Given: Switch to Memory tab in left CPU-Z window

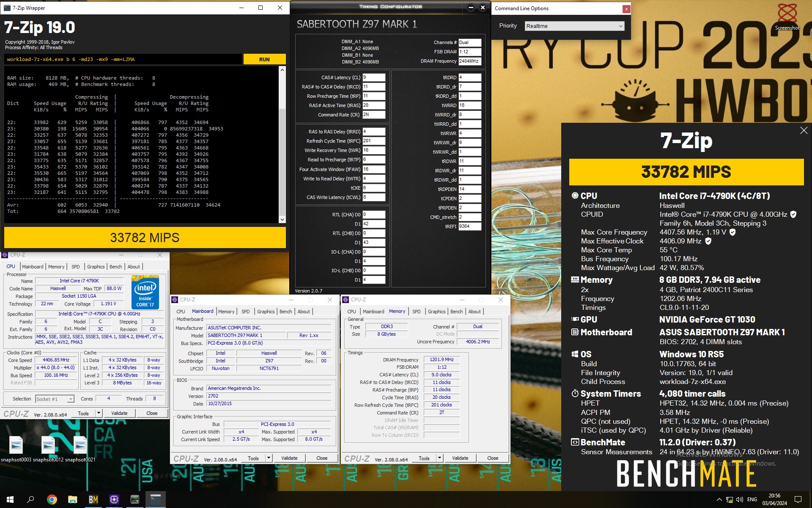Looking at the screenshot, I should click(56, 267).
